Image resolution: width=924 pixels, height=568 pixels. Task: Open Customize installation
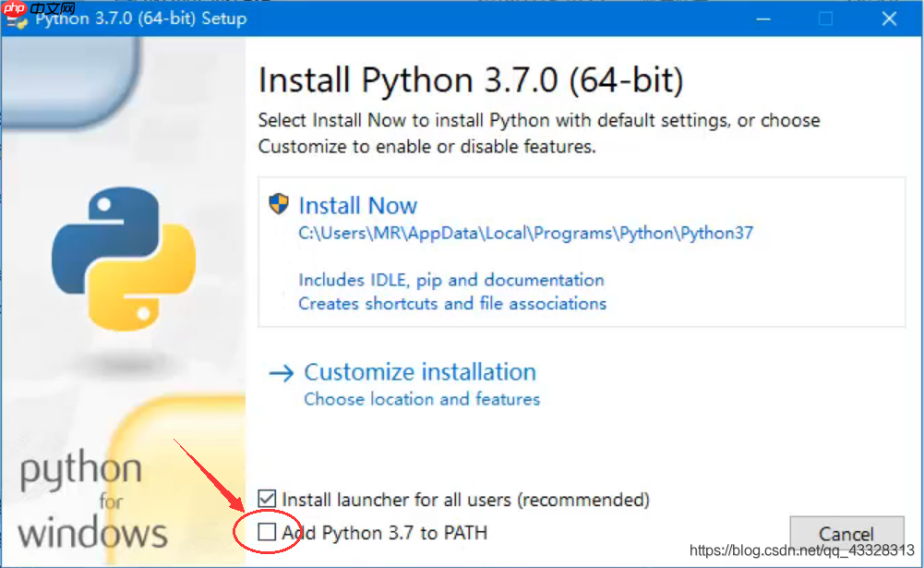420,372
